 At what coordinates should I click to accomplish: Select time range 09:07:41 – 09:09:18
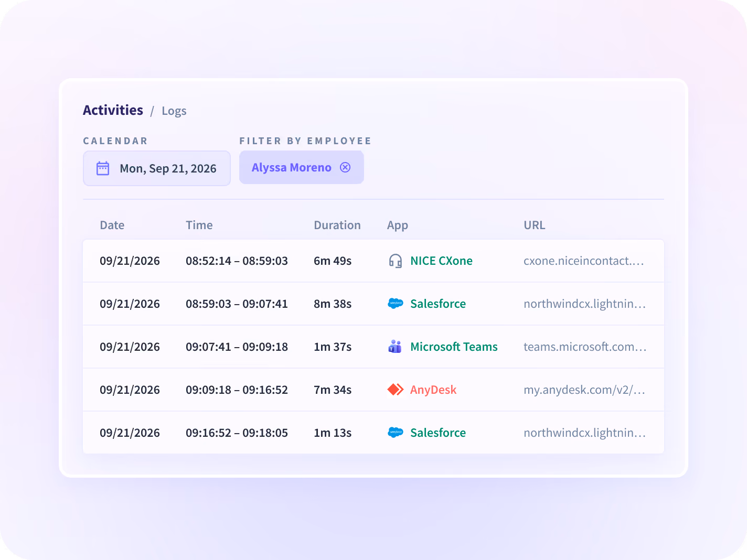coord(237,347)
